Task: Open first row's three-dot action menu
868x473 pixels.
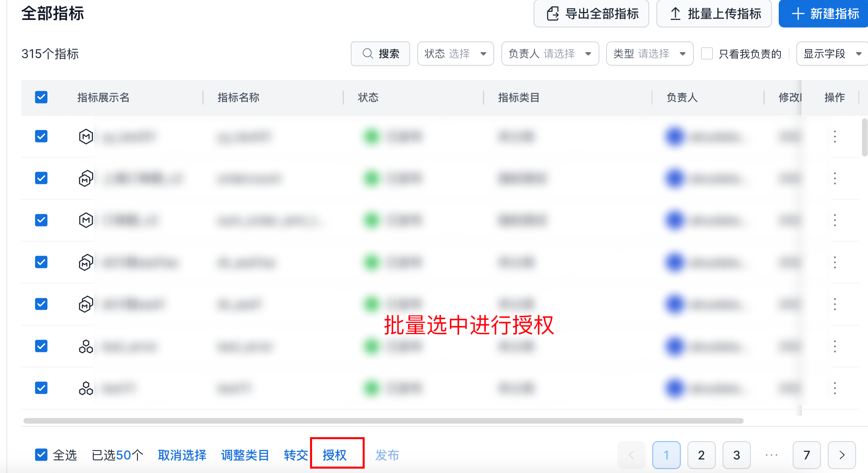Action: 835,137
